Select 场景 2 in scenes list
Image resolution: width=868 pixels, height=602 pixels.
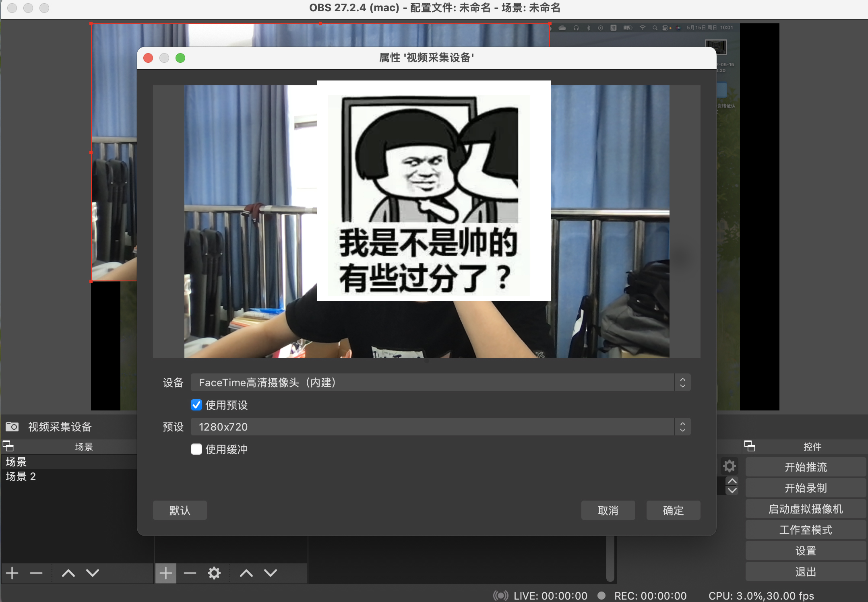[21, 476]
